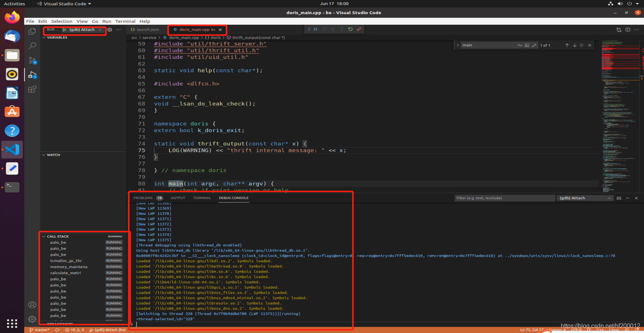This screenshot has height=333, width=644.
Task: Open the Search view in activity bar
Action: pos(32,46)
